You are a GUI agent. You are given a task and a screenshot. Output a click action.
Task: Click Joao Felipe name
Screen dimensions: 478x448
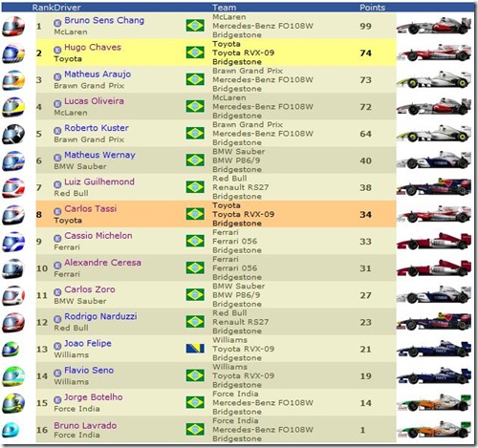(88, 343)
